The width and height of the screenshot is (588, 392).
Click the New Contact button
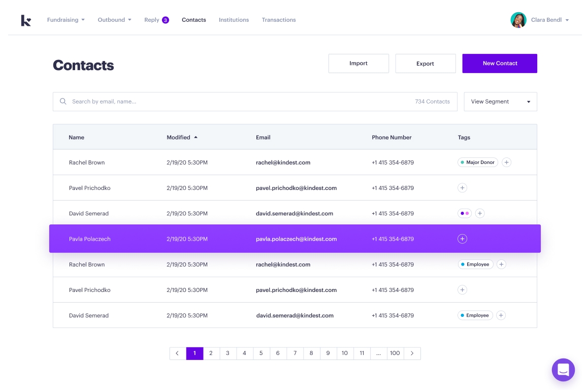click(499, 63)
